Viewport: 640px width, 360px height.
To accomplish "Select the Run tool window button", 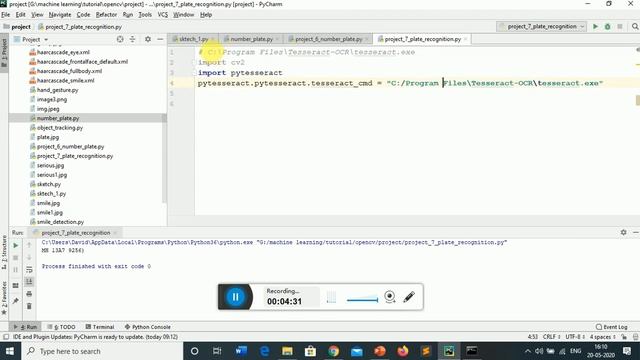I will (x=25, y=327).
